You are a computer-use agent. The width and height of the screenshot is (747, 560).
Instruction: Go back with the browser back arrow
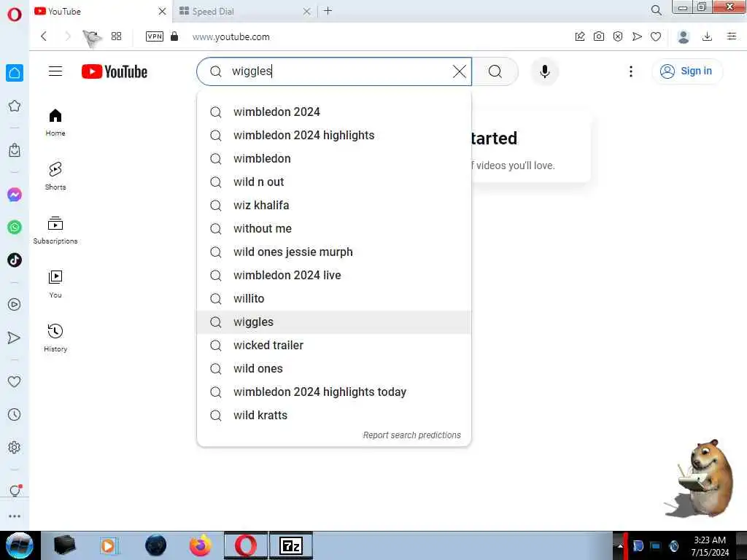coord(44,36)
